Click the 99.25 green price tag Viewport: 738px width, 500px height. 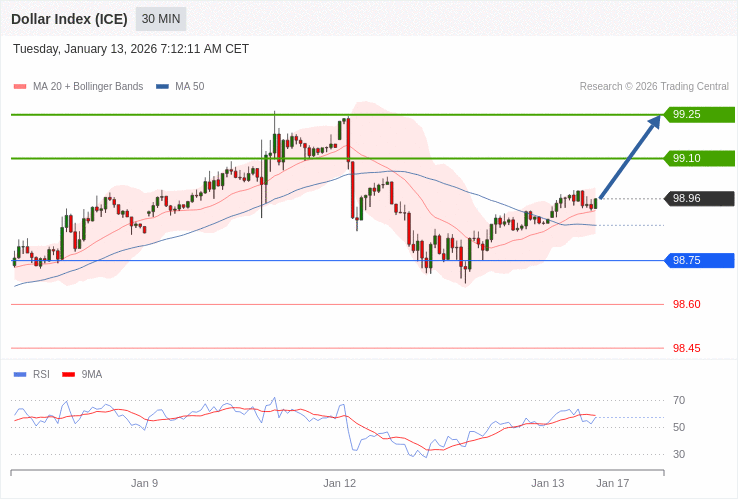[x=699, y=114]
